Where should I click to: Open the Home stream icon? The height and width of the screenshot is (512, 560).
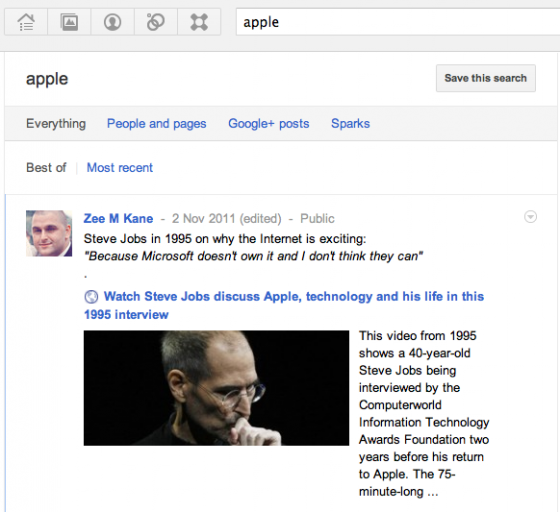click(x=26, y=22)
